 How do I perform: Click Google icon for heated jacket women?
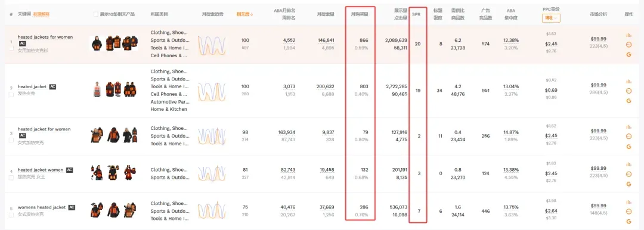coord(628,184)
